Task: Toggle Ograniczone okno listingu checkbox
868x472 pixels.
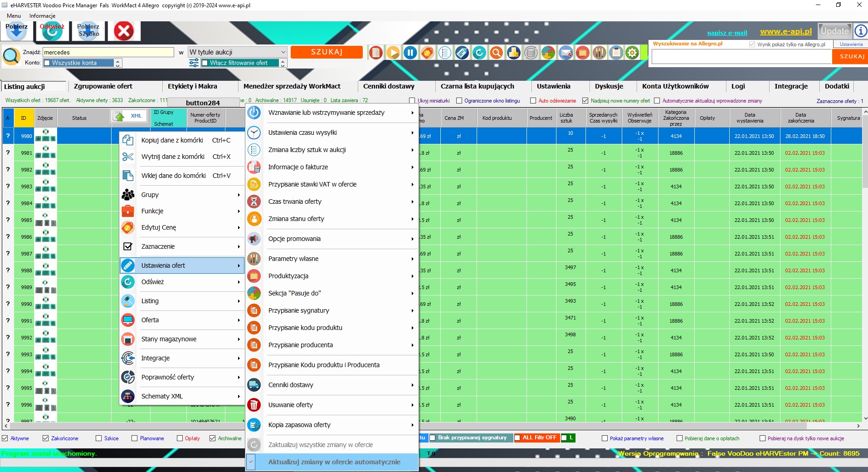Action: (459, 101)
